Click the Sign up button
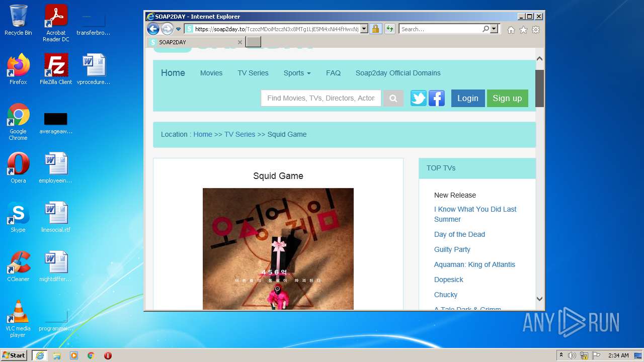 tap(507, 98)
